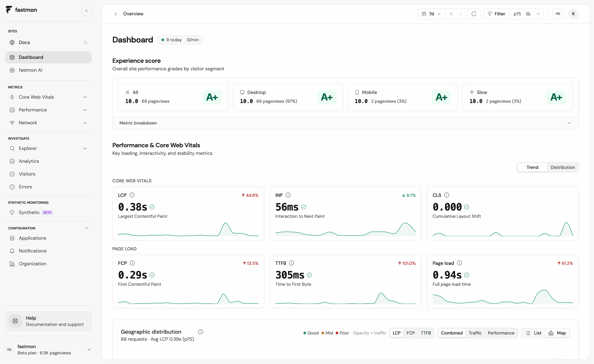Collapse the Configuration section
Image resolution: width=594 pixels, height=364 pixels.
87,228
